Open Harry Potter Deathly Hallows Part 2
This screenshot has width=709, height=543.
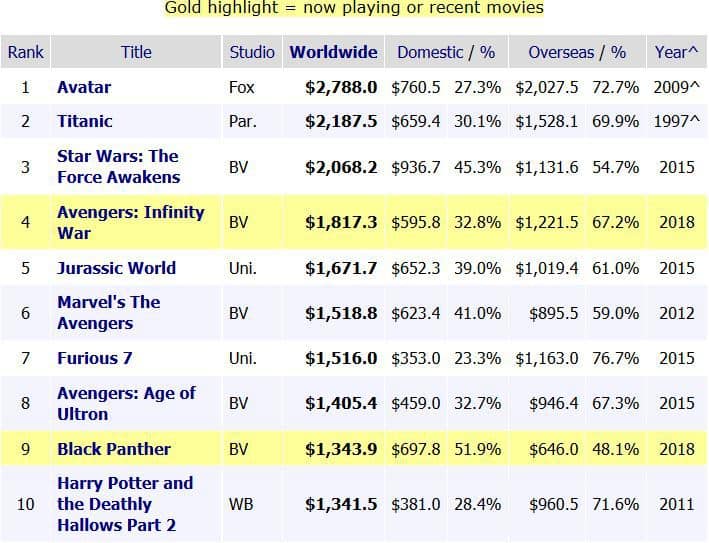125,504
